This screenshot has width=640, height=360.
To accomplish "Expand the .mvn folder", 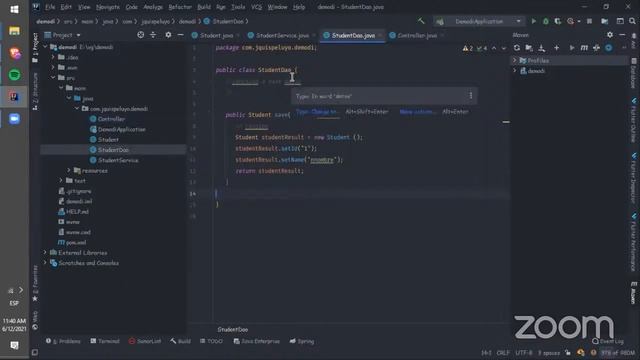I will pos(53,67).
